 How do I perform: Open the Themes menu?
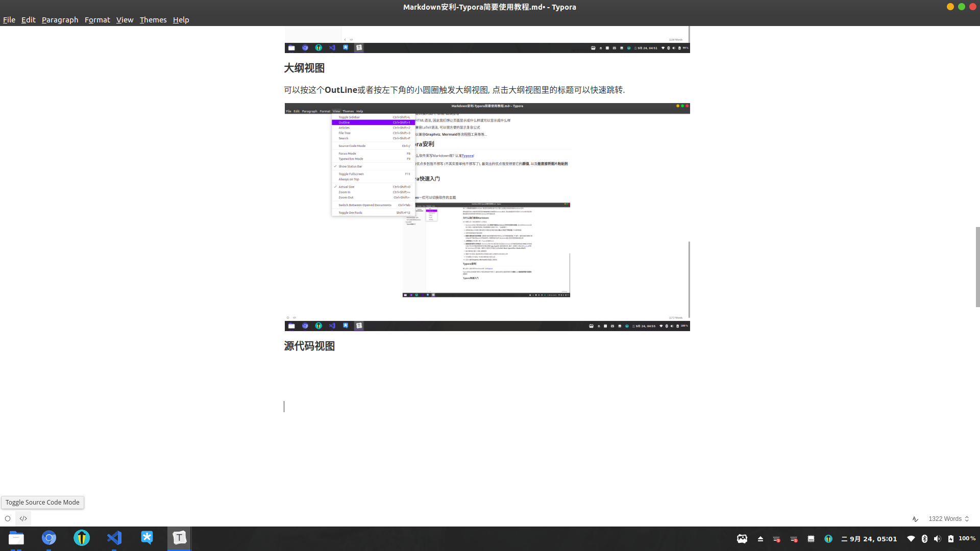click(x=153, y=19)
